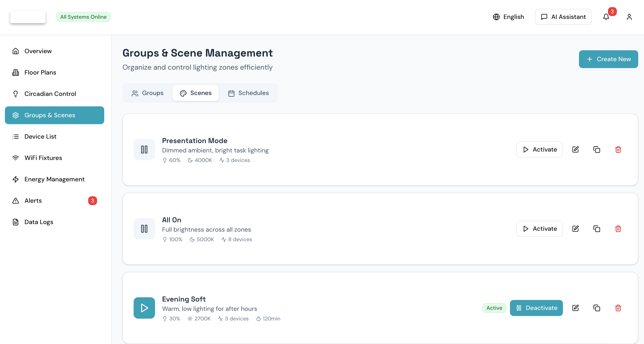
Task: Navigate to Energy Management
Action: 54,179
